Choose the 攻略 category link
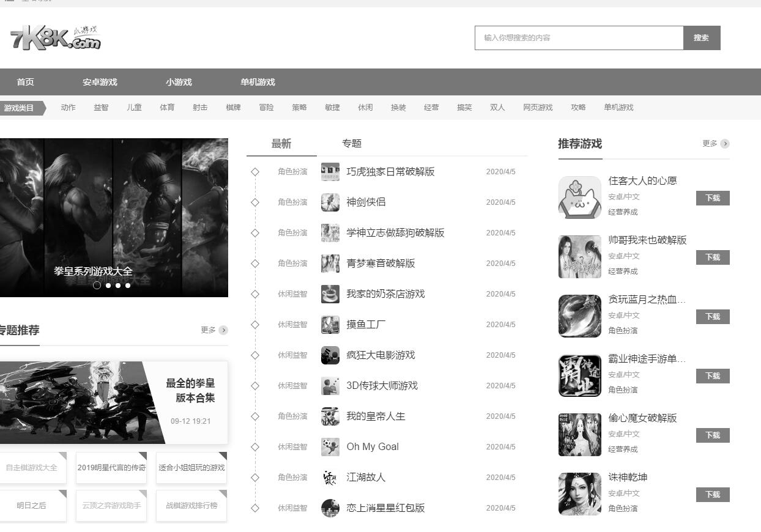 [578, 108]
